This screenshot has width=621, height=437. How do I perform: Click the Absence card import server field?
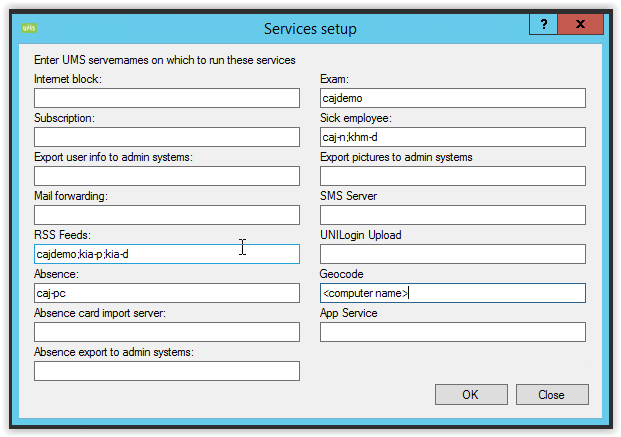pos(167,332)
